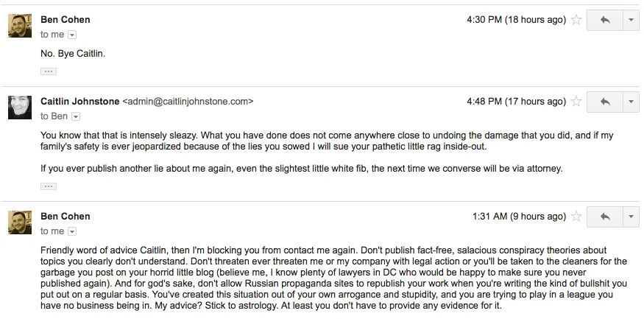Click the 4:48 PM (17 hours ago) timestamp
Viewport: 644px width, 319px height.
pos(516,102)
